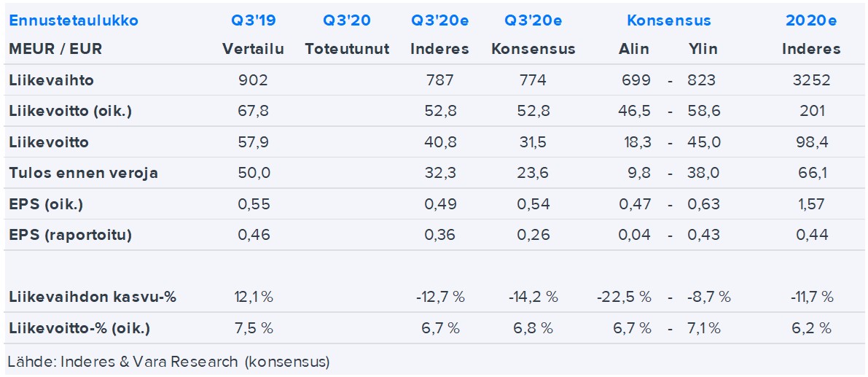
Task: Click the consensus revenue value 774
Action: (533, 80)
